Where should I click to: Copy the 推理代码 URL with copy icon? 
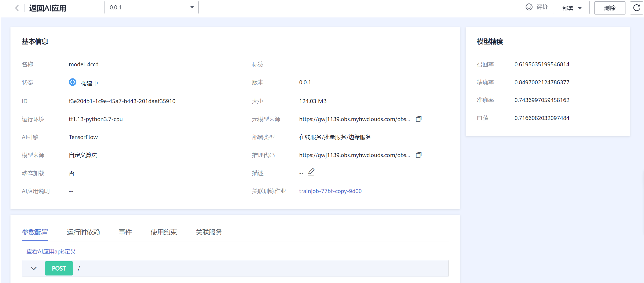tap(419, 155)
